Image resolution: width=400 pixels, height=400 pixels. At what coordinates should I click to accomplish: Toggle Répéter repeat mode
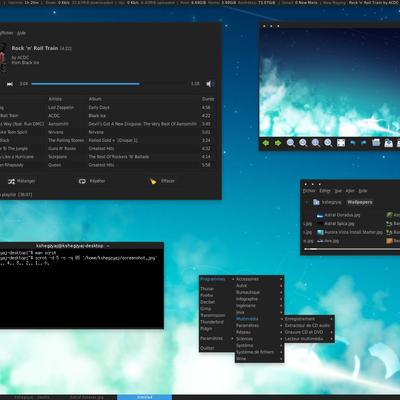point(92,181)
